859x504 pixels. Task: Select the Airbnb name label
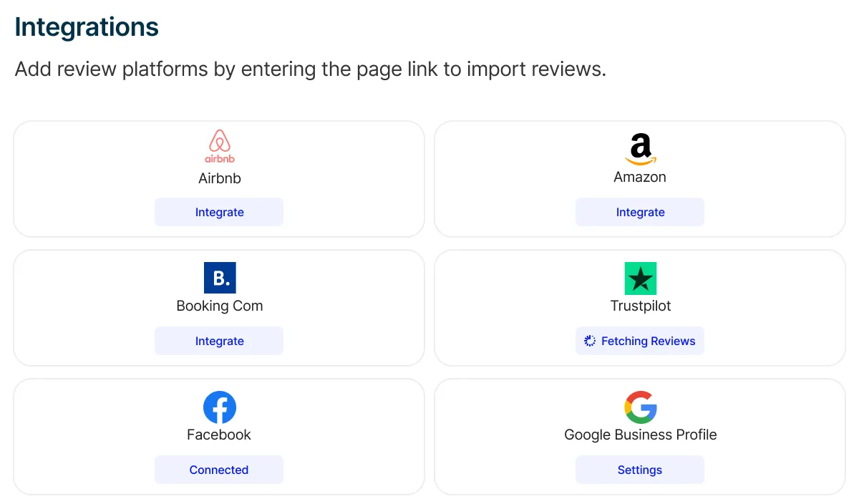coord(220,178)
